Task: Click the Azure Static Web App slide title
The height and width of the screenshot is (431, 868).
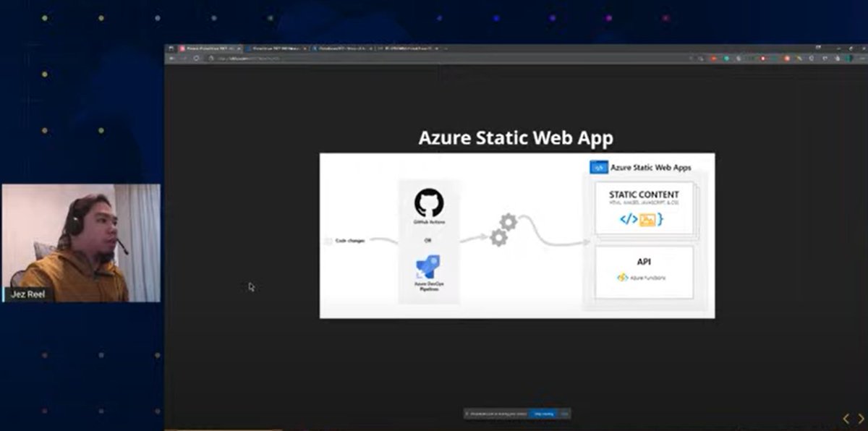Action: [x=516, y=137]
